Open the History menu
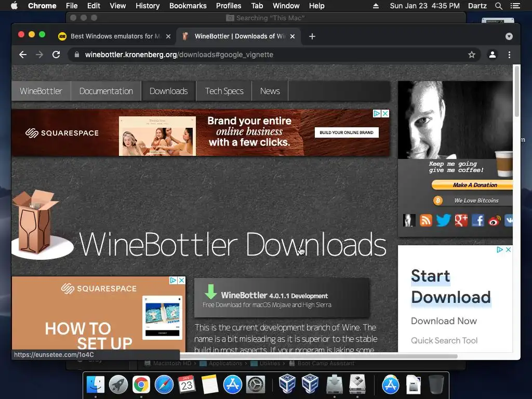This screenshot has height=399, width=532. pyautogui.click(x=148, y=6)
